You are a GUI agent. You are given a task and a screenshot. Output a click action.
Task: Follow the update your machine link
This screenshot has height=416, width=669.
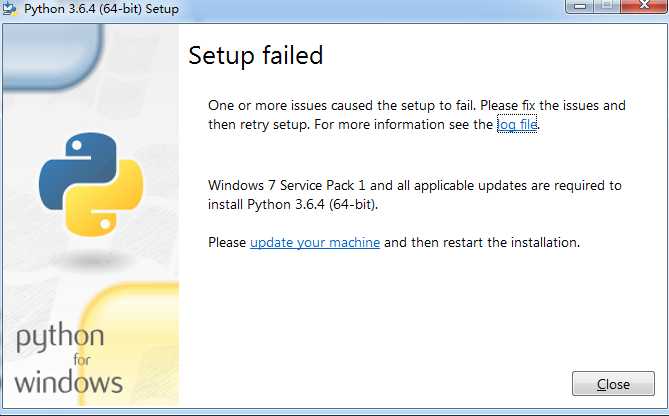point(315,242)
